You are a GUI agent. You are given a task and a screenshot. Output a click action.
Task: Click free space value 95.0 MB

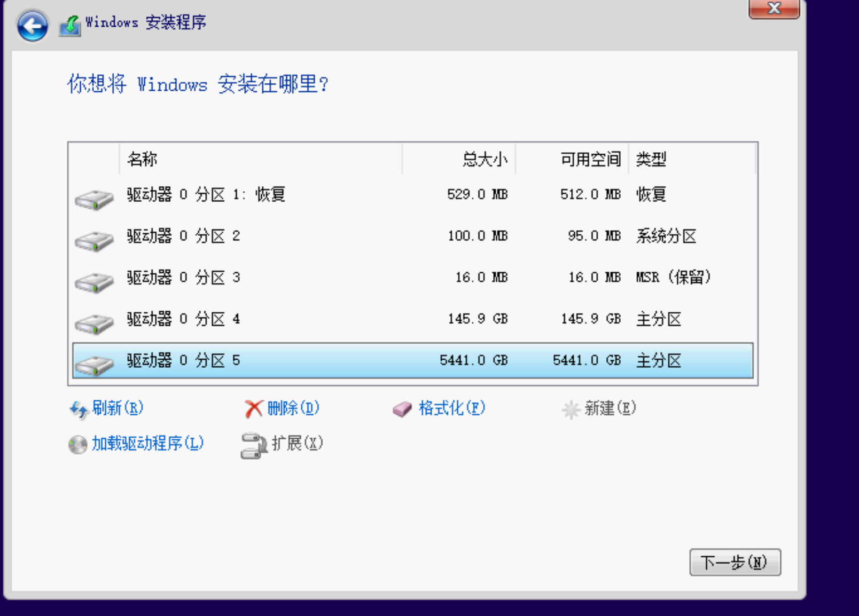[594, 236]
